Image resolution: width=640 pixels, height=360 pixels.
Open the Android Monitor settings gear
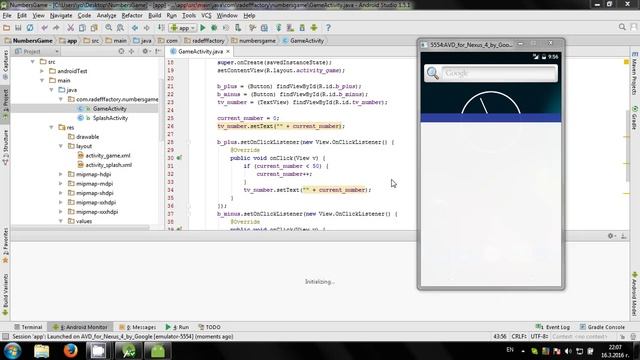click(x=611, y=236)
